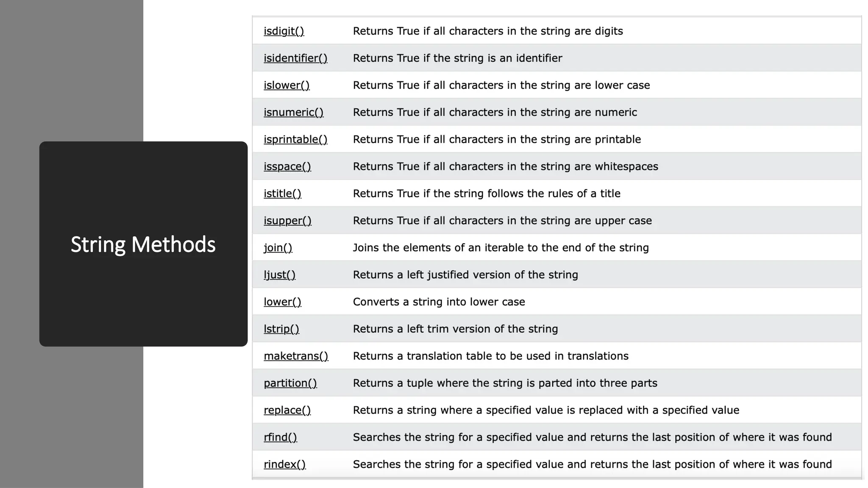This screenshot has height=488, width=868.
Task: Open the isidentifier() method link
Action: [x=295, y=58]
